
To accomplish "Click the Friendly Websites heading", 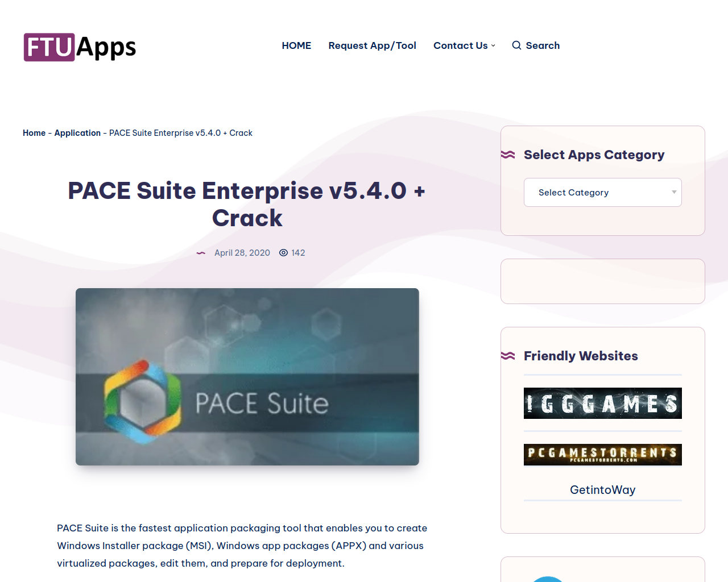I will [x=581, y=356].
